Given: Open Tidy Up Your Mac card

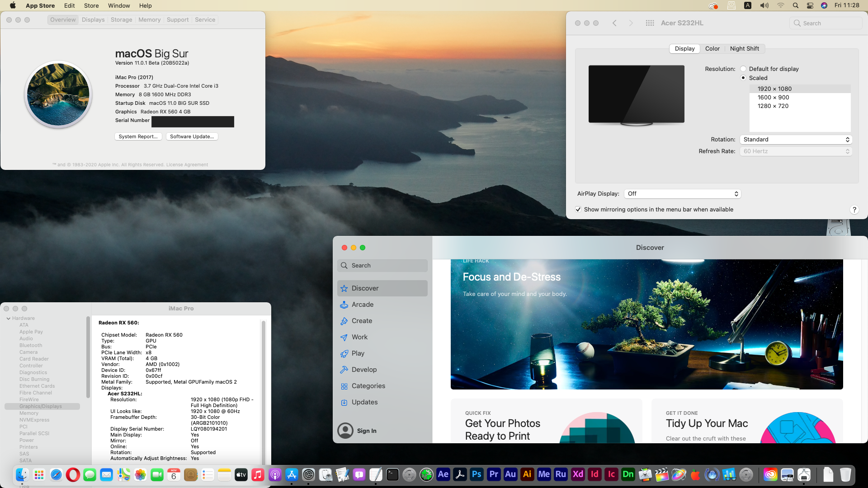Looking at the screenshot, I should pyautogui.click(x=747, y=421).
